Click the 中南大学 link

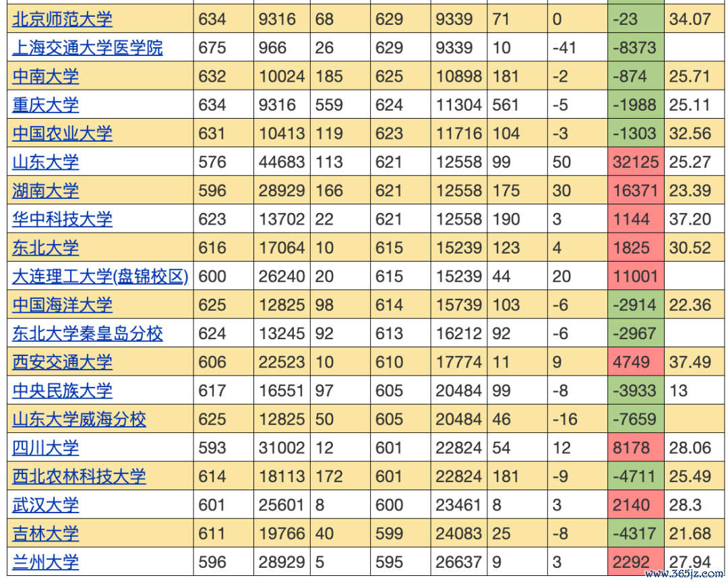46,76
